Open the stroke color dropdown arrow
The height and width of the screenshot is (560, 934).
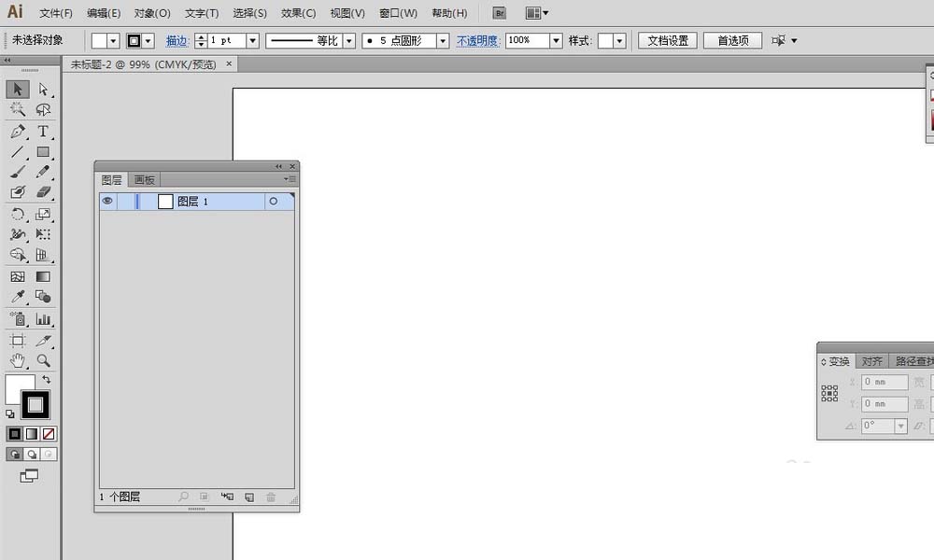pos(149,40)
